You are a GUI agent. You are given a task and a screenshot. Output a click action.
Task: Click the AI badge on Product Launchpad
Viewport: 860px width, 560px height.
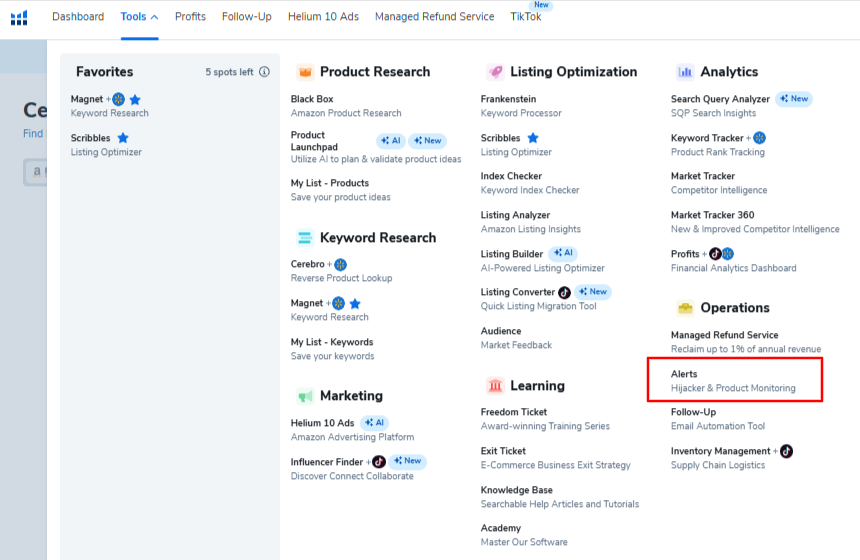point(391,140)
